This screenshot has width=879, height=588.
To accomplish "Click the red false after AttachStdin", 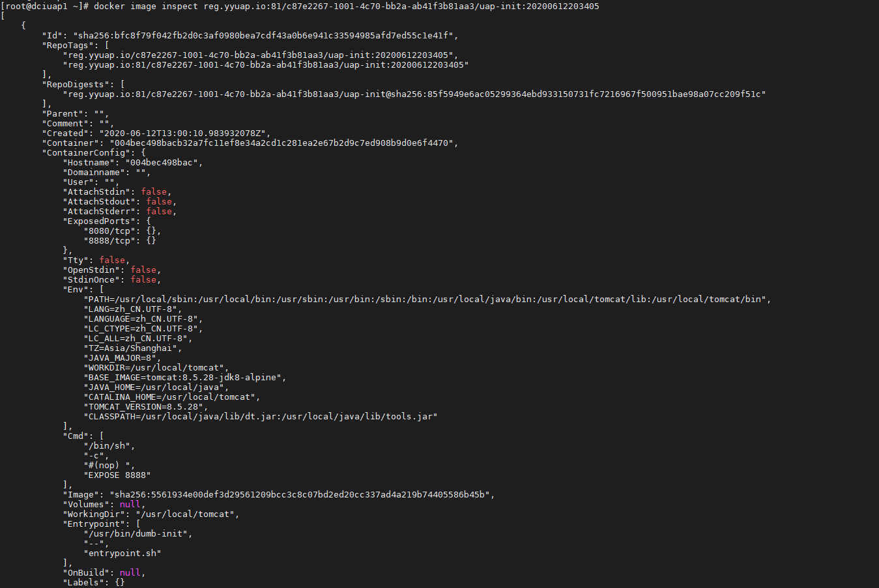I will tap(154, 192).
